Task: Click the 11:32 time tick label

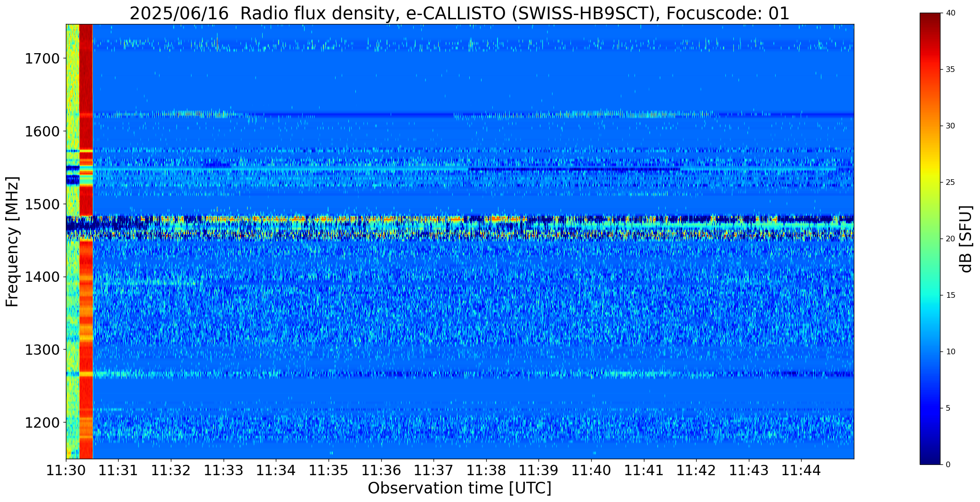Action: [171, 470]
